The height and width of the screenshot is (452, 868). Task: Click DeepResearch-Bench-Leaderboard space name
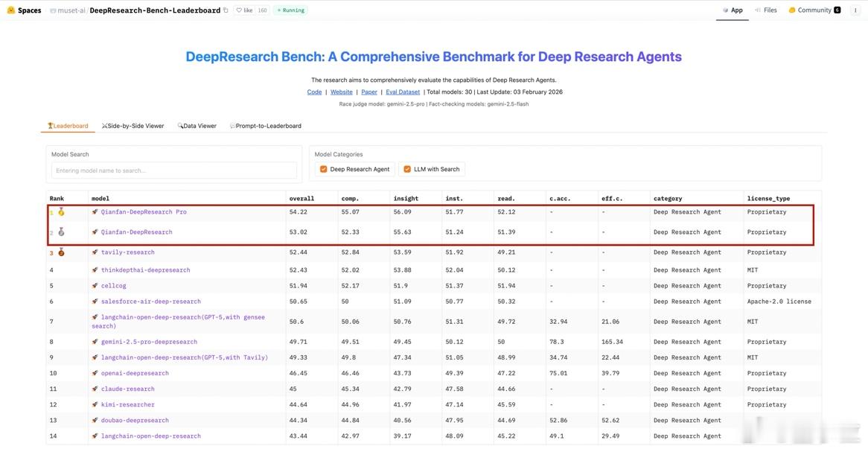click(155, 10)
